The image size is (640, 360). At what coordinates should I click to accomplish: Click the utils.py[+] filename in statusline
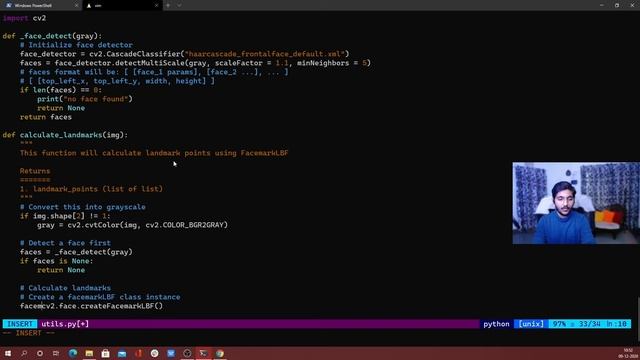(65, 324)
